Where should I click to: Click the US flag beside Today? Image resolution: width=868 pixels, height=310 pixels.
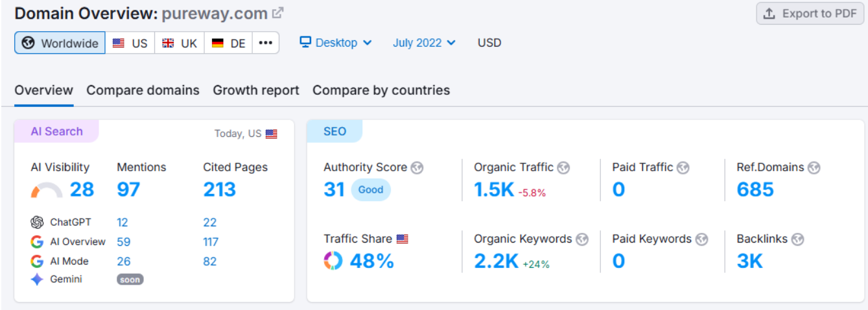272,134
